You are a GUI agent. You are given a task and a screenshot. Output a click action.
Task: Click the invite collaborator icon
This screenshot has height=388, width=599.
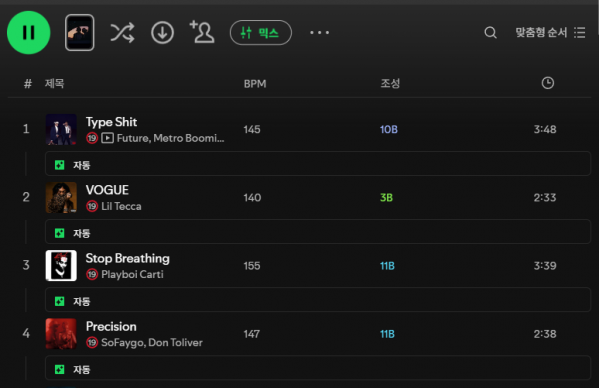point(202,32)
